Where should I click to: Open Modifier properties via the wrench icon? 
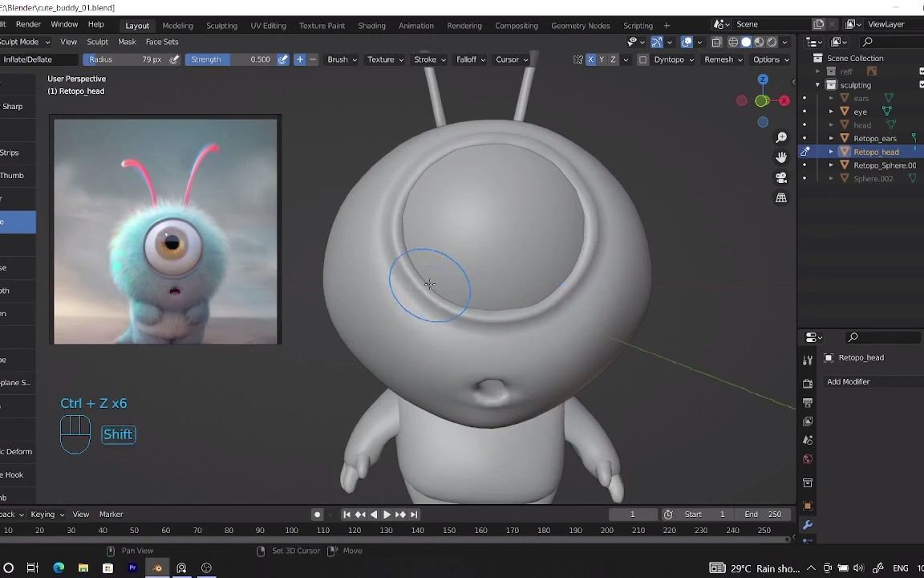(x=808, y=524)
